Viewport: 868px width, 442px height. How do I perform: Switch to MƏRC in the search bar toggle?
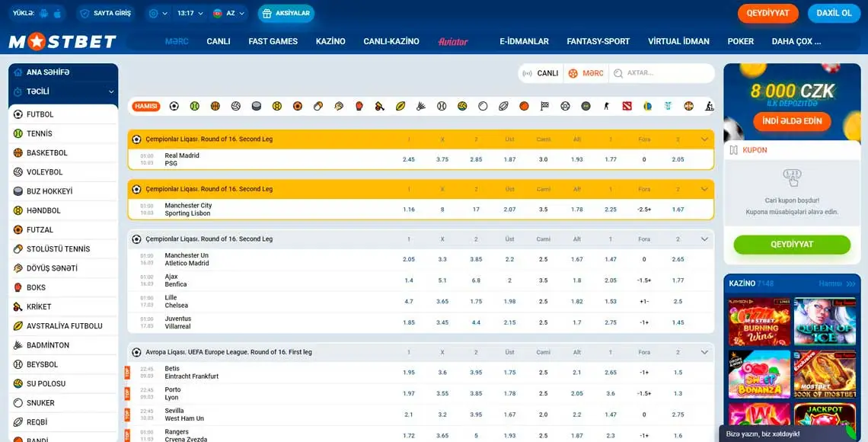tap(586, 73)
